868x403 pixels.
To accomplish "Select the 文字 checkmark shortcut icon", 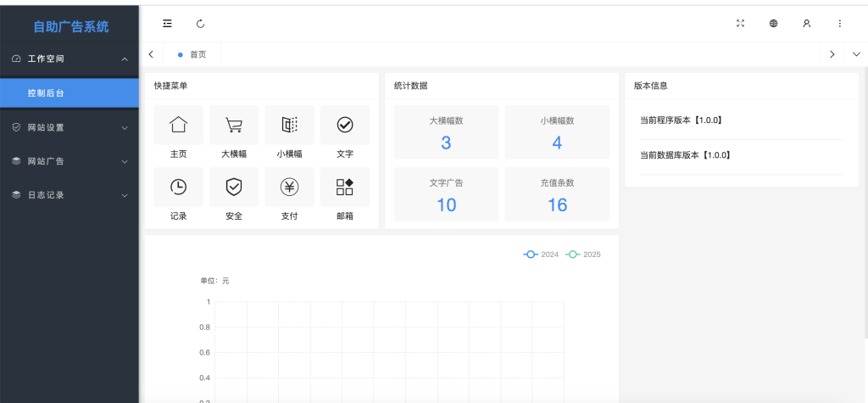I will (345, 126).
